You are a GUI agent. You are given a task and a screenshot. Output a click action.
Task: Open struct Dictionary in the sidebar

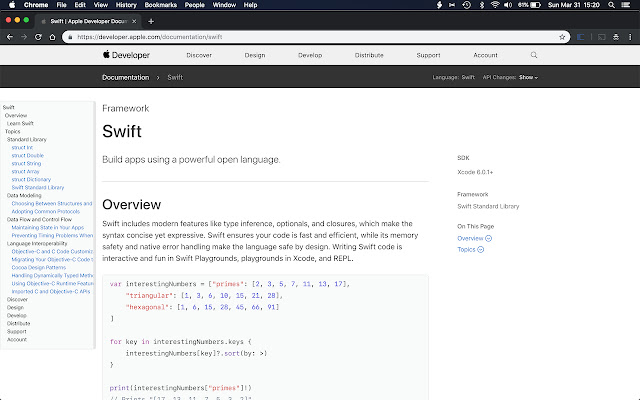tap(30, 179)
